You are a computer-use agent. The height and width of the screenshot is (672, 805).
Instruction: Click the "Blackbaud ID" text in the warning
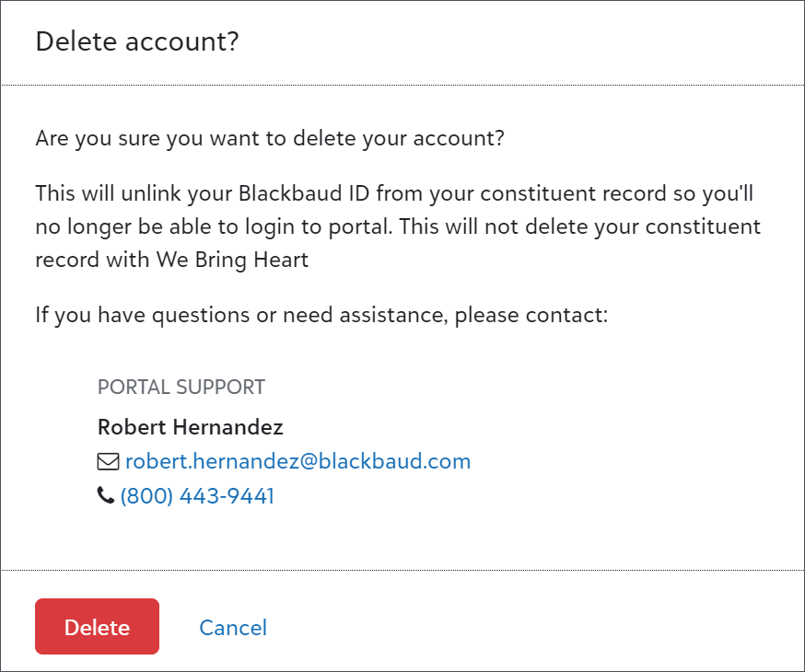pyautogui.click(x=304, y=193)
